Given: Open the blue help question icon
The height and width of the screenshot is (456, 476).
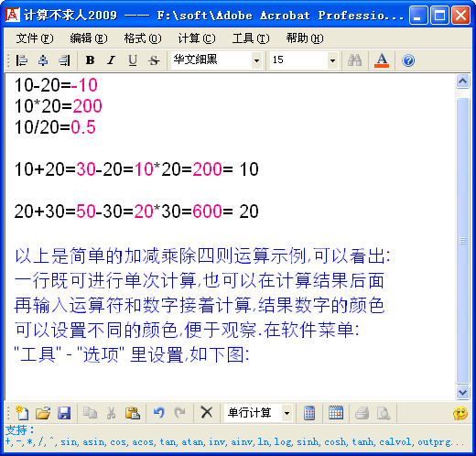Looking at the screenshot, I should (408, 60).
